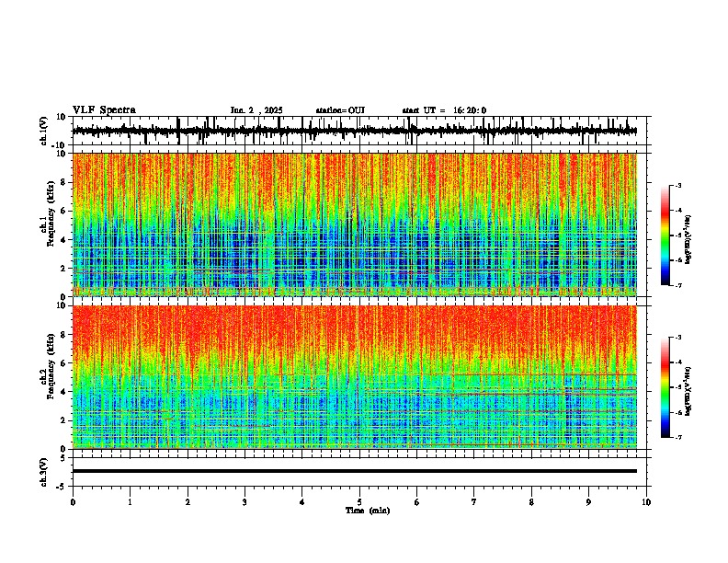Click the "VLF Spectra" plot title
Viewport: 728px width, 563px height.
coord(104,109)
